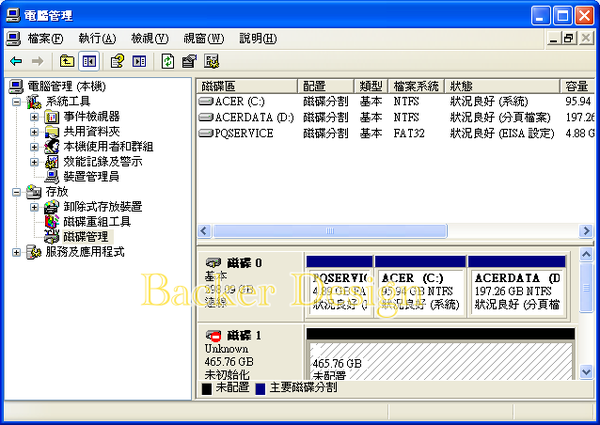Select the 本機使用者和群組 icon
Image resolution: width=600 pixels, height=425 pixels.
point(52,147)
